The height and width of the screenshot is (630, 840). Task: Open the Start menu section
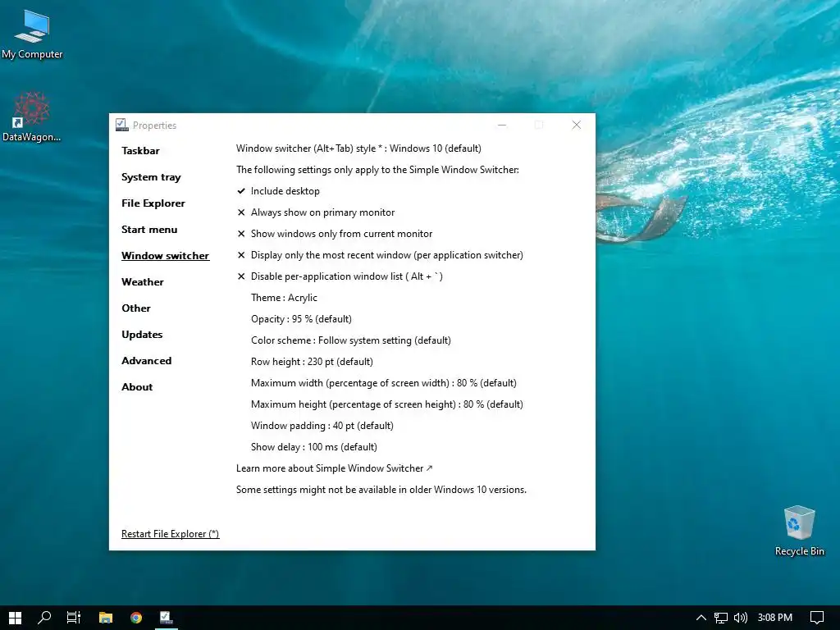coord(149,230)
